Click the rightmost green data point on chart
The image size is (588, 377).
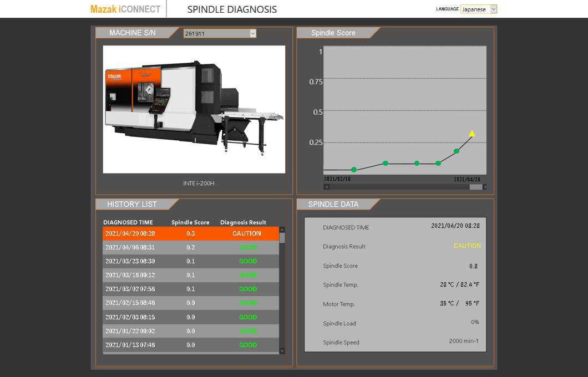point(457,151)
